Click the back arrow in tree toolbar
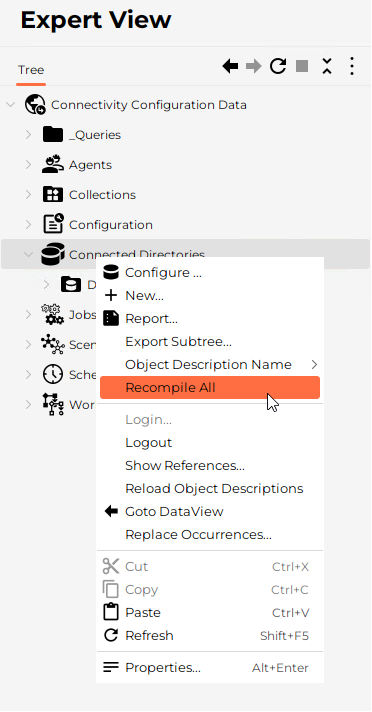Image resolution: width=372 pixels, height=712 pixels. tap(230, 66)
